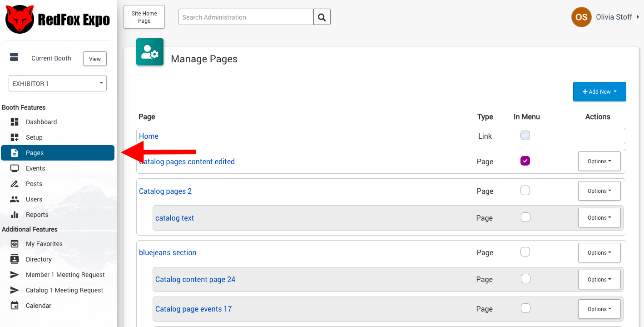Click the Users people icon
The width and height of the screenshot is (644, 327).
(15, 199)
